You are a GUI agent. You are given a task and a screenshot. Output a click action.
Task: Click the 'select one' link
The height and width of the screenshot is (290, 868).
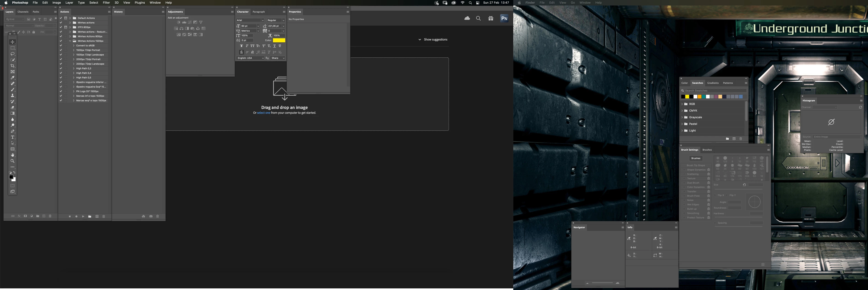pos(264,113)
